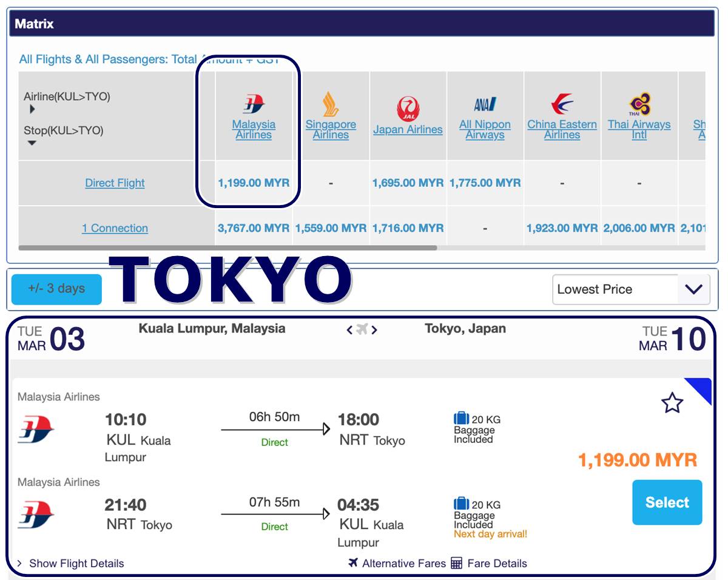Click the Malaysia Airlines logo in the matrix
The height and width of the screenshot is (580, 728).
click(254, 104)
